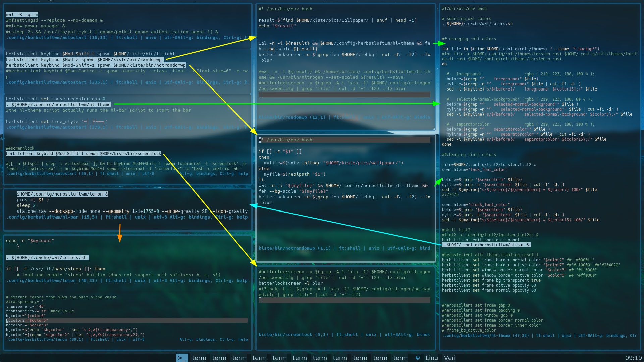644x362 pixels.
Task: Click the 09:19 clock in panel
Action: [x=633, y=358]
